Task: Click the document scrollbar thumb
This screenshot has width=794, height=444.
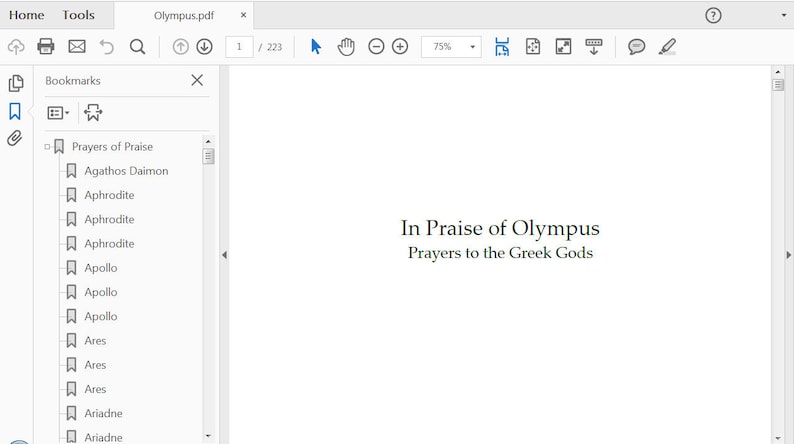Action: pyautogui.click(x=778, y=85)
